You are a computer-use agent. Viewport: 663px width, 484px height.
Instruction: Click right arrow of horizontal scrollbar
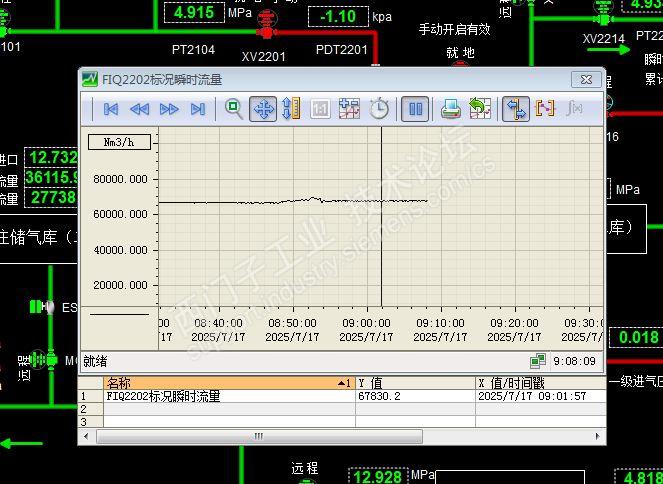click(x=597, y=436)
